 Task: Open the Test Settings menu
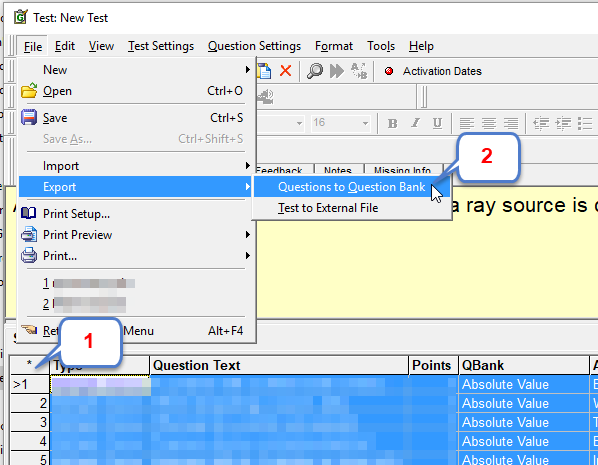(x=161, y=47)
